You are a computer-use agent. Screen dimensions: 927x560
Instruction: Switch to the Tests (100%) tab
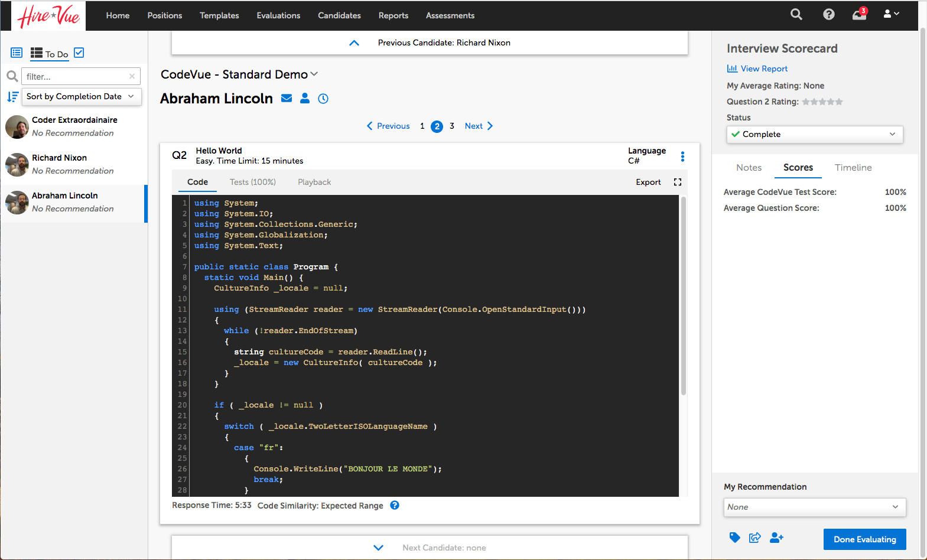coord(253,182)
